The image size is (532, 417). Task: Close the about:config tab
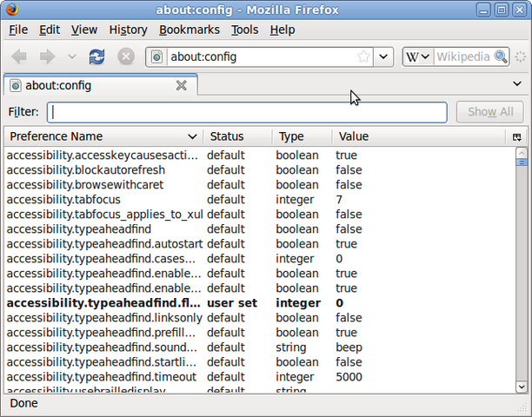pos(182,85)
